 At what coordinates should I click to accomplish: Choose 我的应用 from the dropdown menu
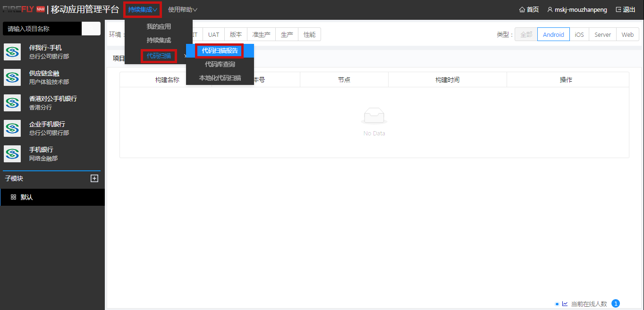coord(159,26)
